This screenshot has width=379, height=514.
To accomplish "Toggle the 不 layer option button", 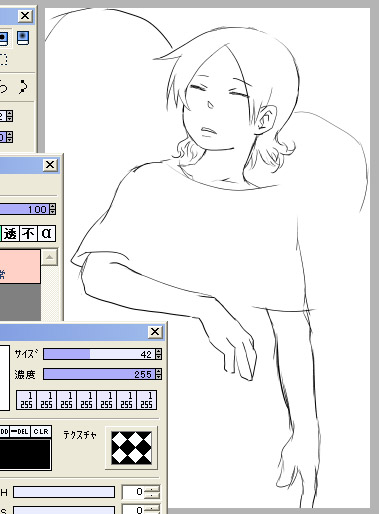I will [x=28, y=233].
